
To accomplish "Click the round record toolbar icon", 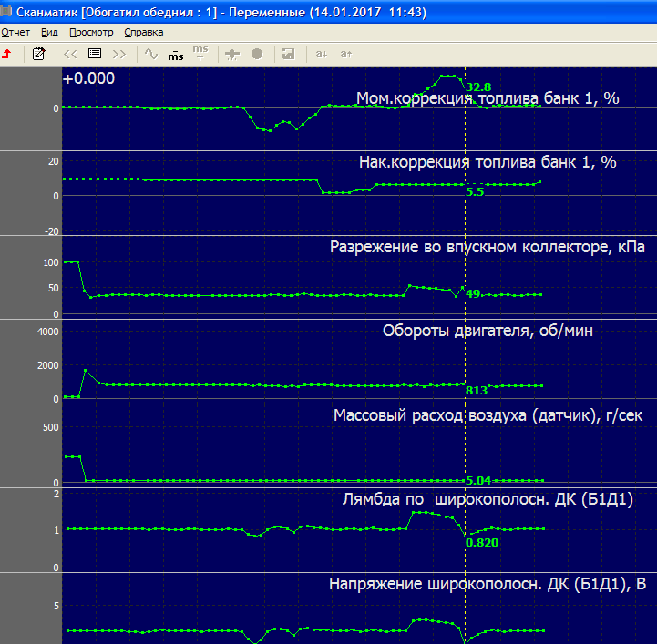I will 257,54.
